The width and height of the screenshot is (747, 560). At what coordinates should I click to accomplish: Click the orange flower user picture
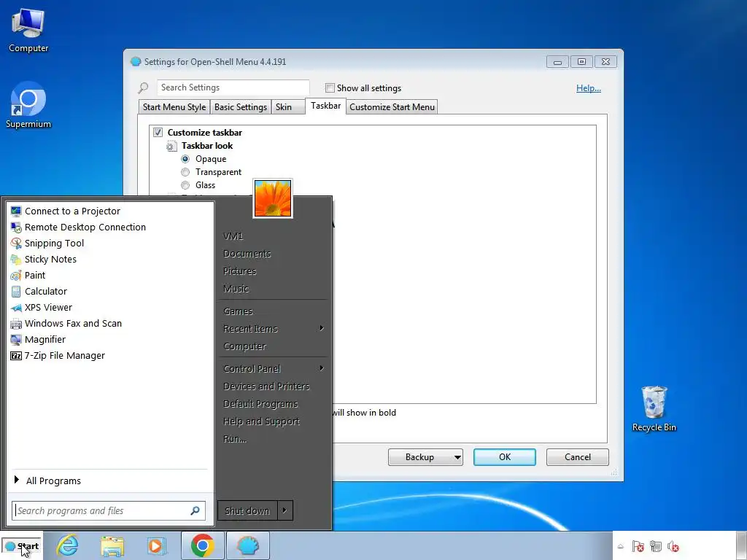pyautogui.click(x=273, y=198)
